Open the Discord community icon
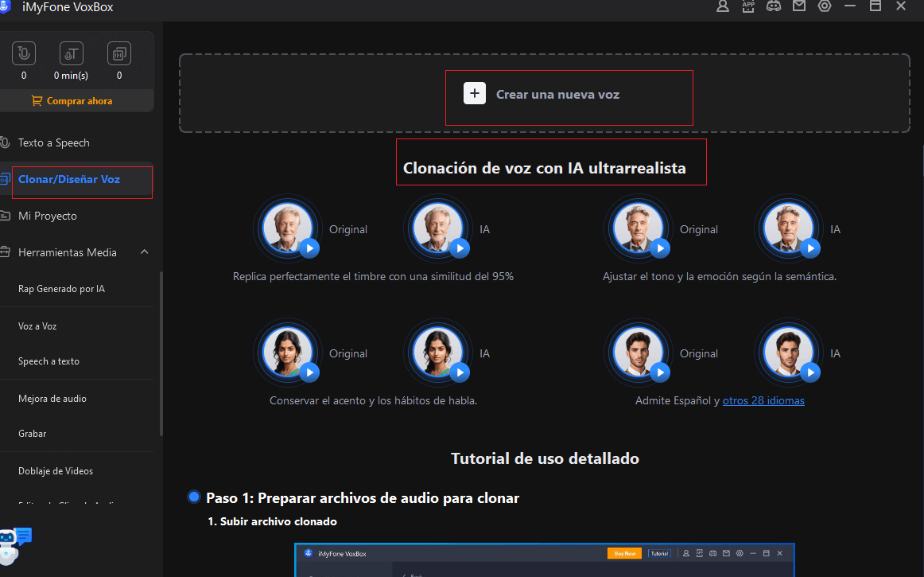Image resolution: width=924 pixels, height=577 pixels. coord(774,6)
